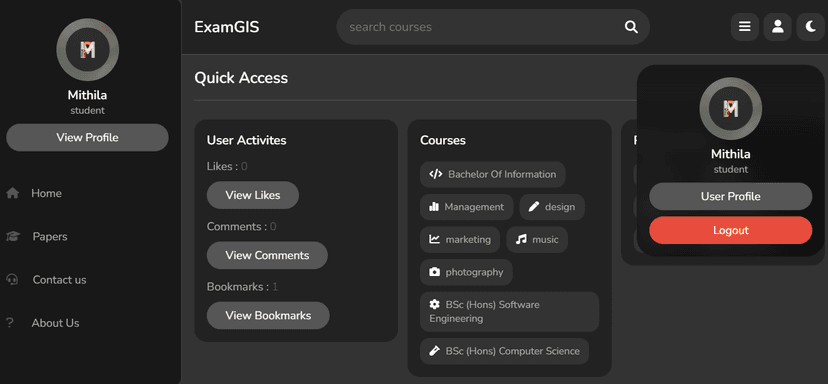828x384 pixels.
Task: Open BSc (Hons) Computer Science course
Action: pyautogui.click(x=504, y=351)
